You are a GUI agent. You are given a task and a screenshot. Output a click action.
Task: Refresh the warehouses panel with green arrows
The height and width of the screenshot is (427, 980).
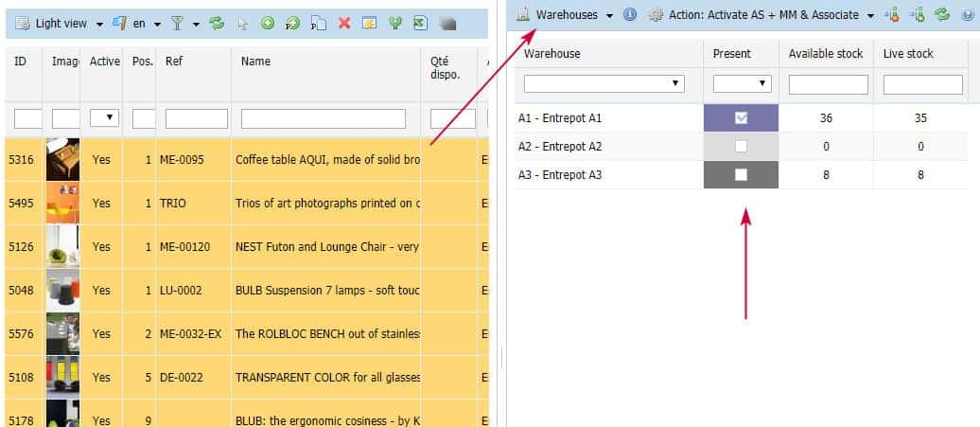coord(941,15)
